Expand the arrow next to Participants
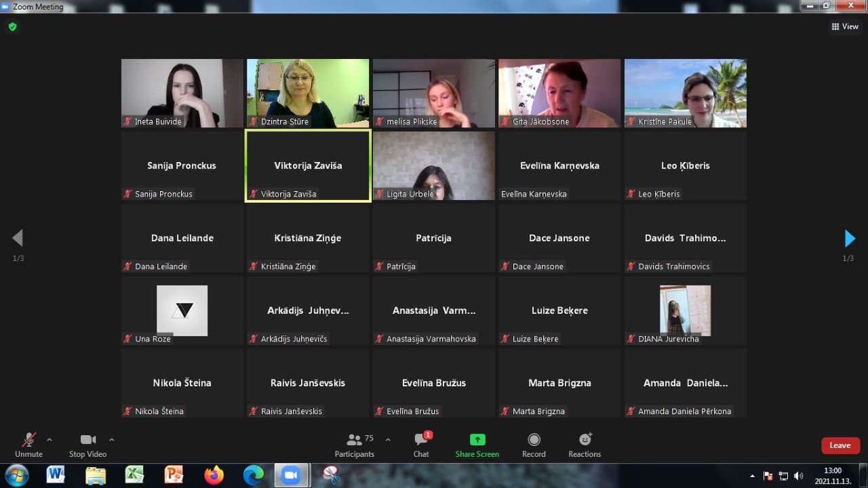 coord(388,440)
